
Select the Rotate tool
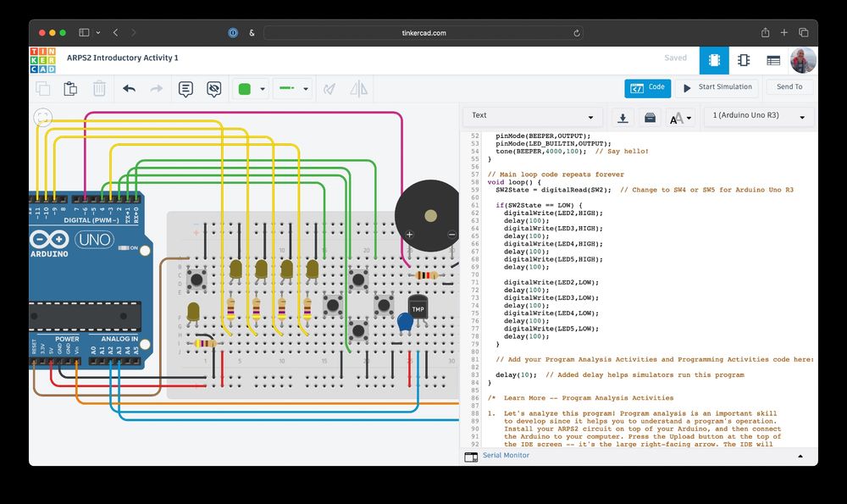click(x=329, y=88)
